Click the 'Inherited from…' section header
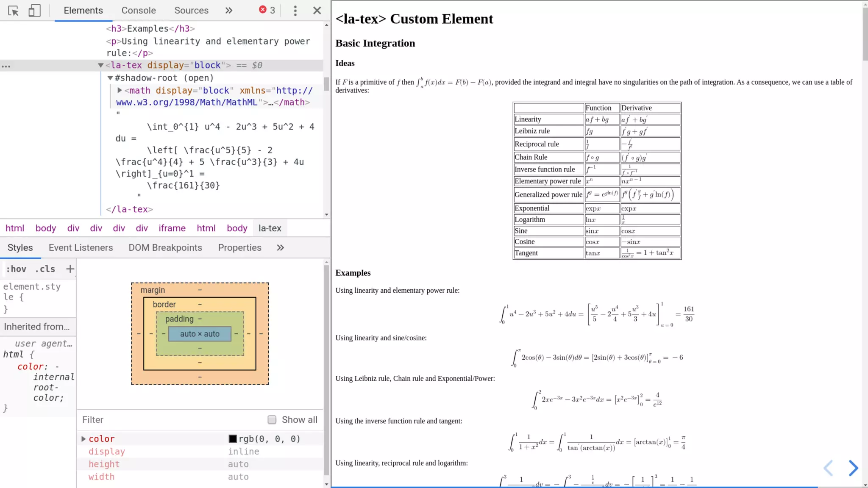868x488 pixels. 38,327
